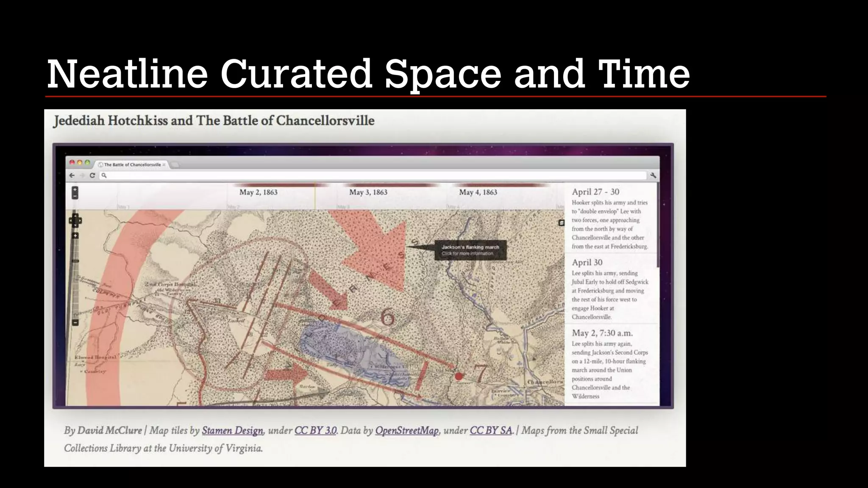
Task: Maximize the browser with green button
Action: pyautogui.click(x=87, y=162)
